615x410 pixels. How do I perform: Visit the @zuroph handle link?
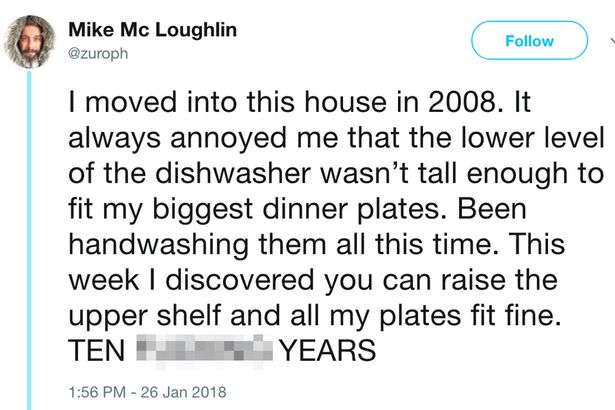coord(98,53)
